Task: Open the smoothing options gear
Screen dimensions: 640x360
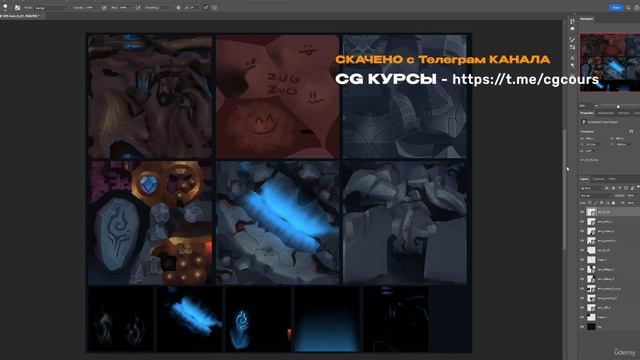Action: click(178, 8)
